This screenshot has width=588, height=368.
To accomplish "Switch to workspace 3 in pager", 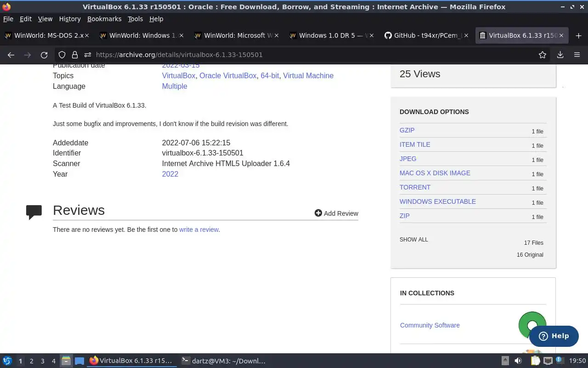I will (42, 361).
